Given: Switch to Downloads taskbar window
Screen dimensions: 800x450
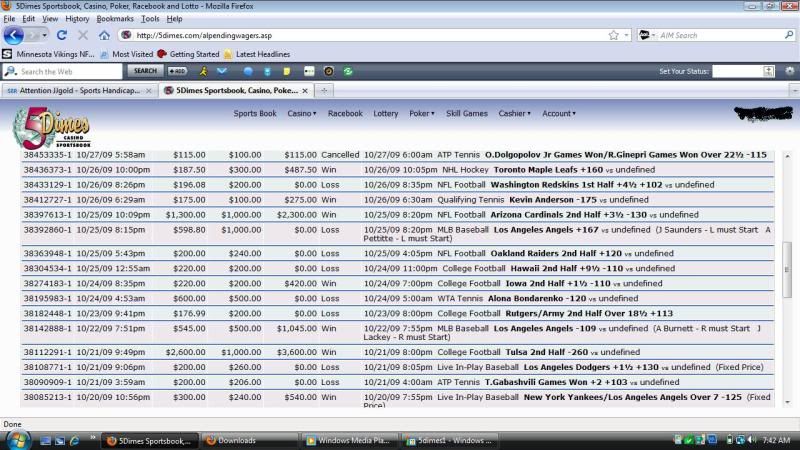Looking at the screenshot, I should 249,440.
